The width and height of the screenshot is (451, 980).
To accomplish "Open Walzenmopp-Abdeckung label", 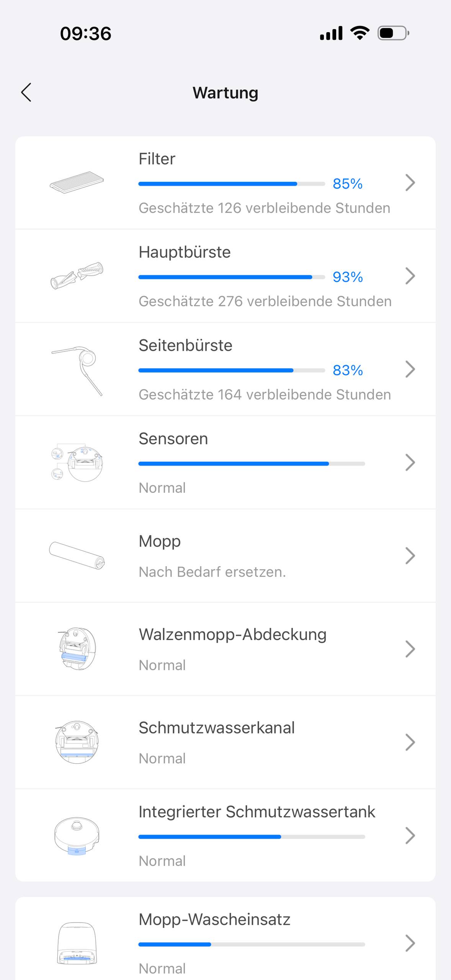I will [232, 635].
